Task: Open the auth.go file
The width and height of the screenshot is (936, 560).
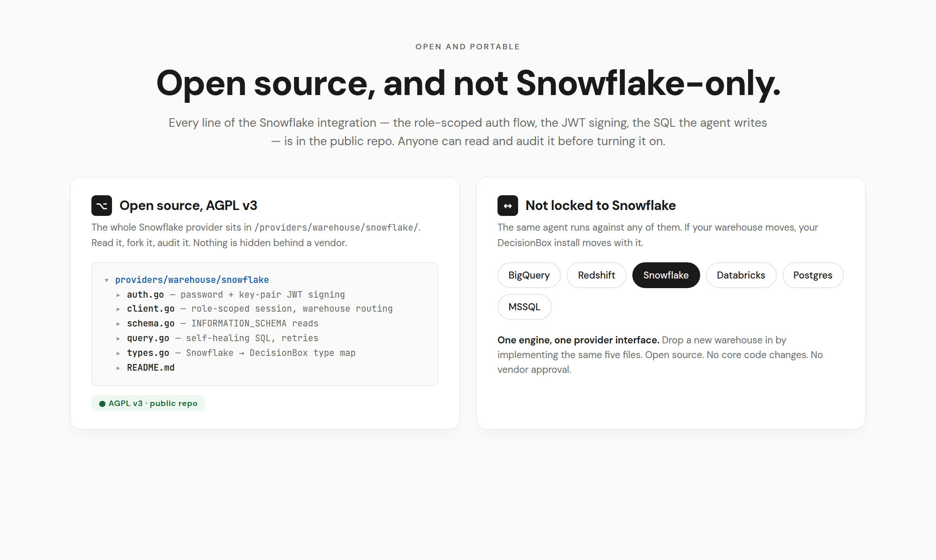Action: (x=145, y=295)
